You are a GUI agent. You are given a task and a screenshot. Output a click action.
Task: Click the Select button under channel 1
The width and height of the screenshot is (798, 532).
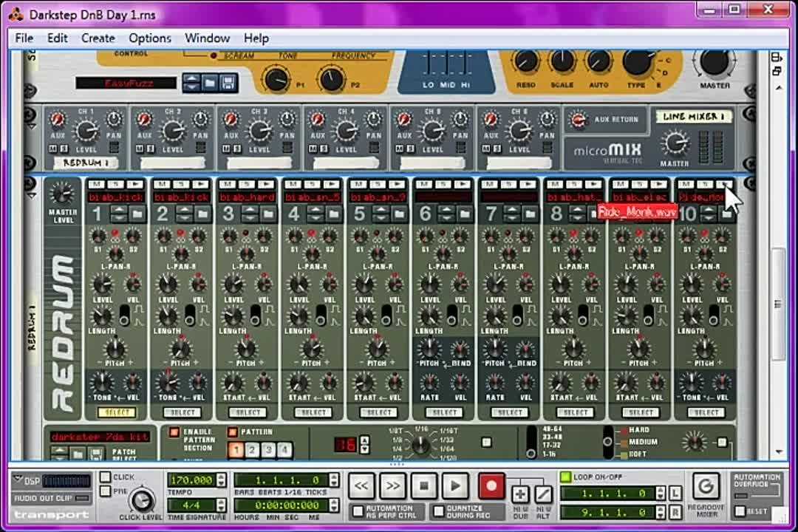tap(117, 412)
